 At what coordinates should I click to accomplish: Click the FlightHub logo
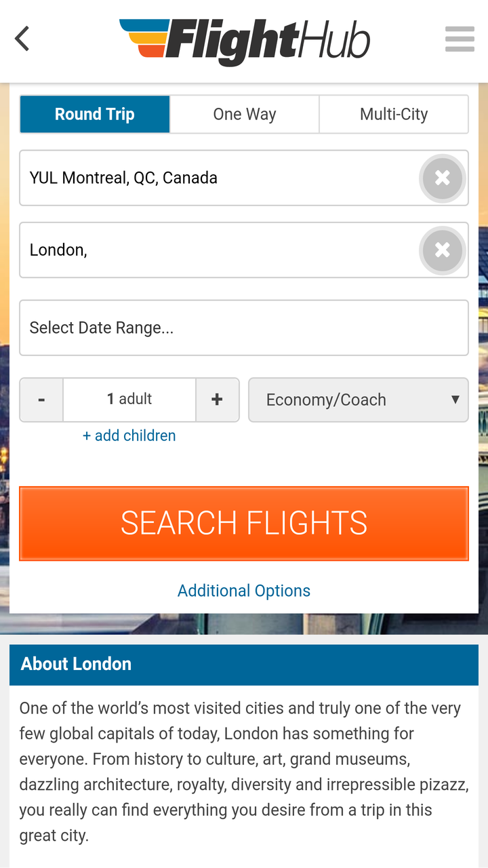[245, 41]
